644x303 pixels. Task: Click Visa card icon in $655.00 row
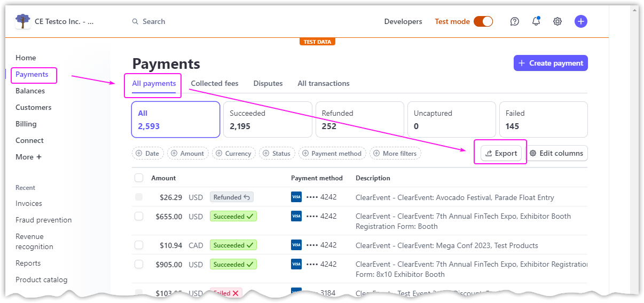(x=296, y=216)
